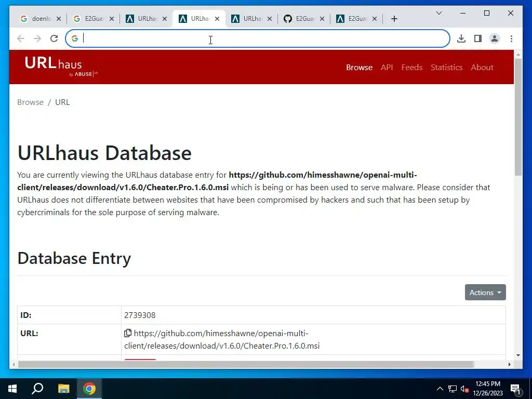Screen dimensions: 532x399
Task: Open Chrome three-dot menu
Action: pos(511,38)
